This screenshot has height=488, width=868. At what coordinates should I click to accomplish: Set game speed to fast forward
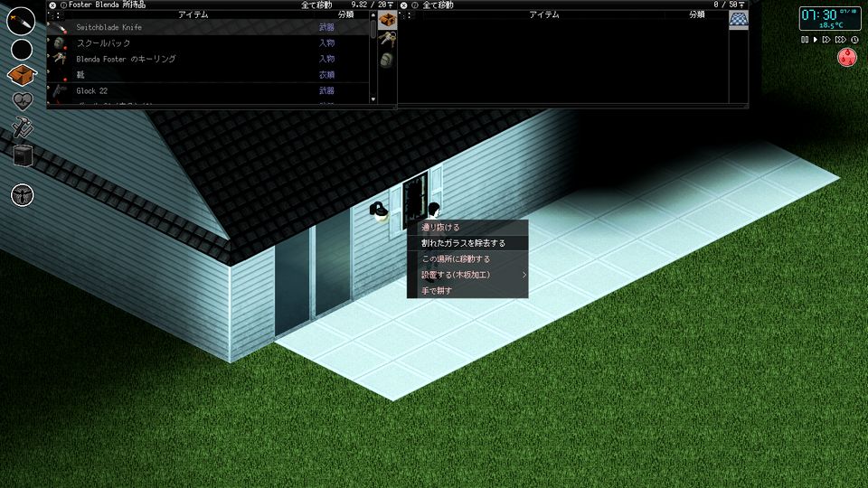(x=826, y=40)
